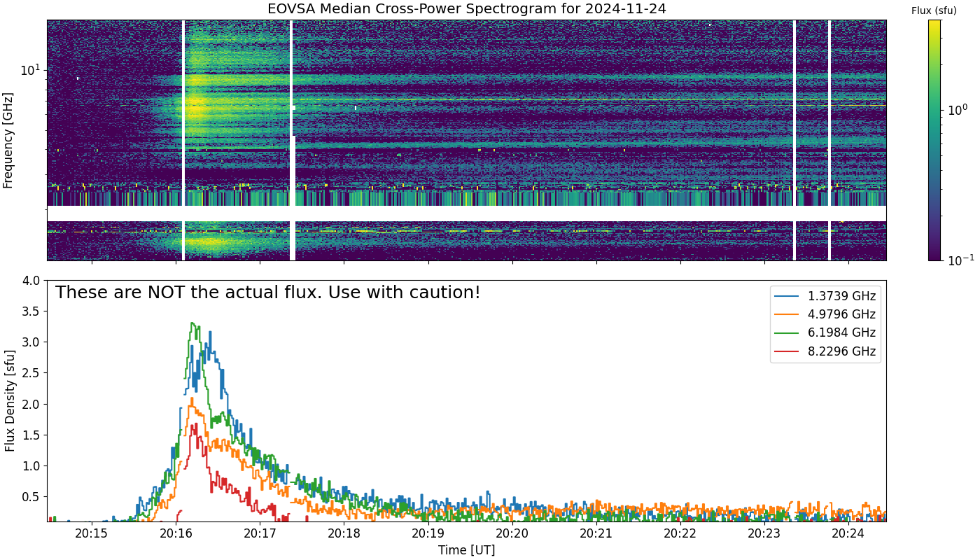This screenshot has height=560, width=980.
Task: Click the 20:16 time tick label
Action: click(x=176, y=534)
